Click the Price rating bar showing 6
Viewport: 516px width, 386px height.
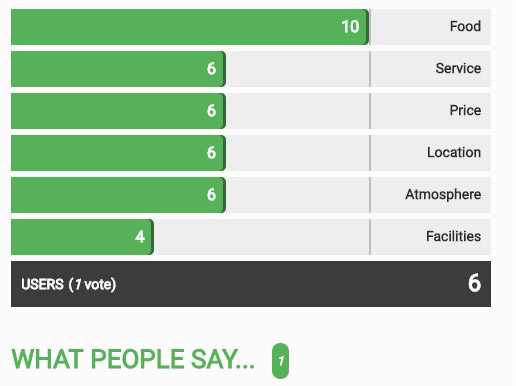pyautogui.click(x=118, y=111)
